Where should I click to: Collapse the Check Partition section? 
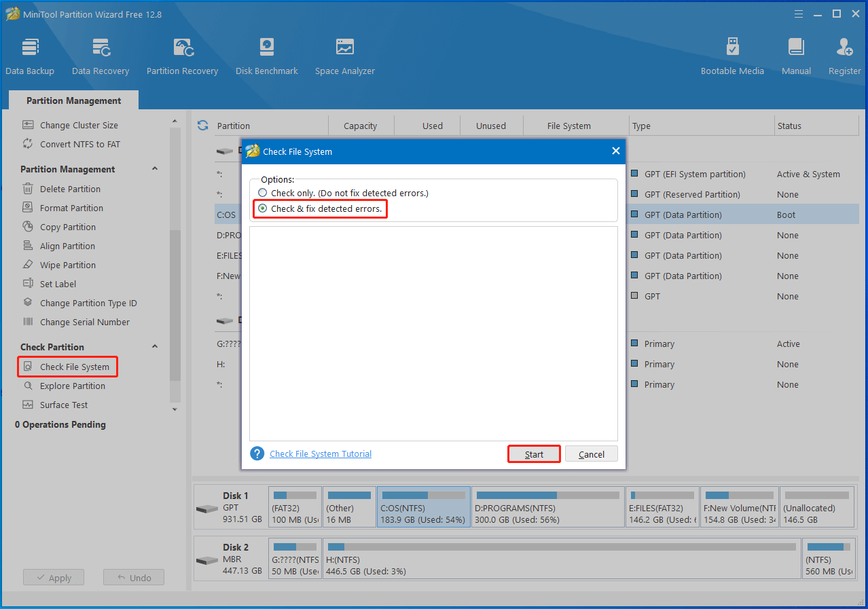[x=154, y=347]
